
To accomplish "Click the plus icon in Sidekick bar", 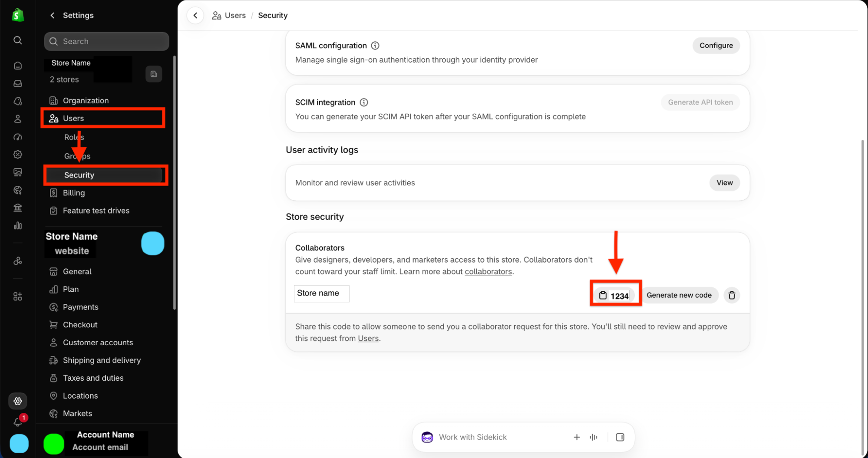I will click(x=577, y=437).
